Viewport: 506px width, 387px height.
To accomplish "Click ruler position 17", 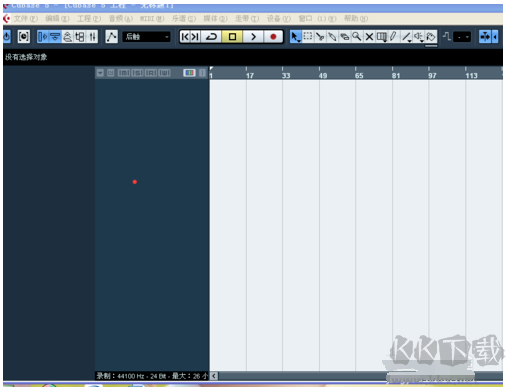I will 250,76.
